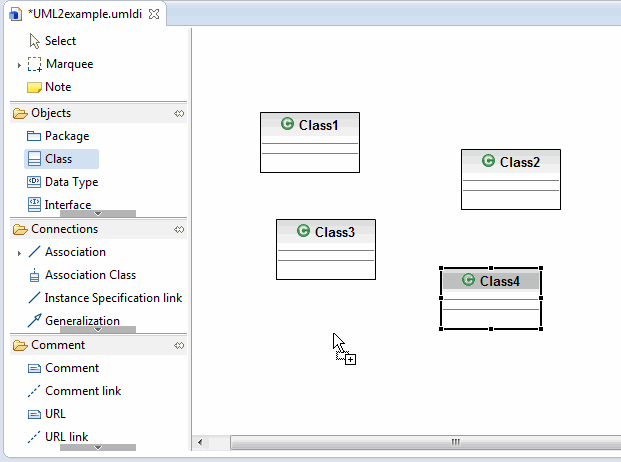This screenshot has height=462, width=621.
Task: Select the Select arrow tool
Action: [x=59, y=41]
